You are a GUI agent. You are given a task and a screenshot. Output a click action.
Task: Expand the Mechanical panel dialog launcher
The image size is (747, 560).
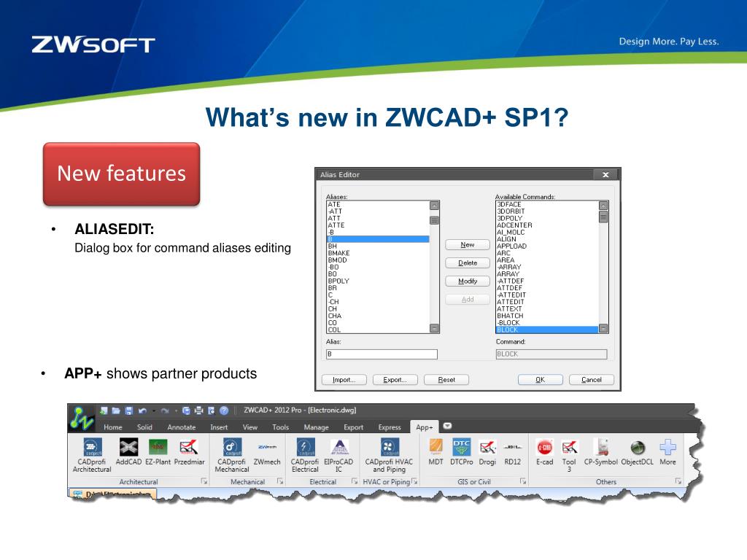coord(280,481)
